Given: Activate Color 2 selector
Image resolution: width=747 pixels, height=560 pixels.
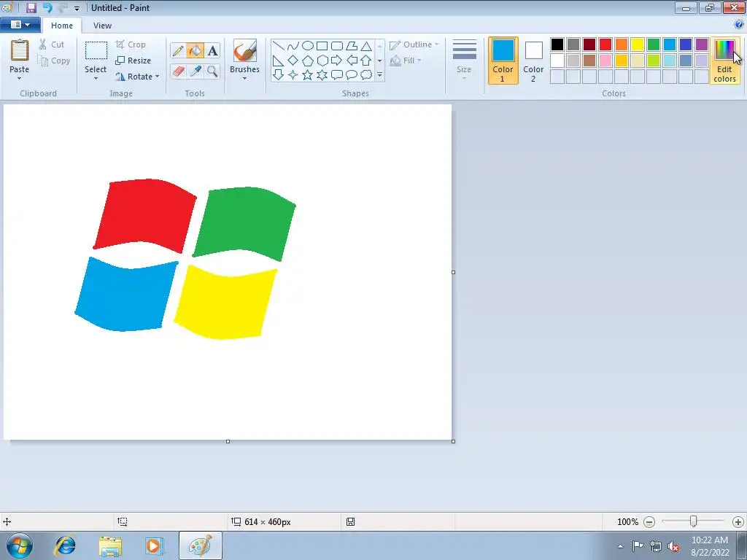Looking at the screenshot, I should [533, 61].
